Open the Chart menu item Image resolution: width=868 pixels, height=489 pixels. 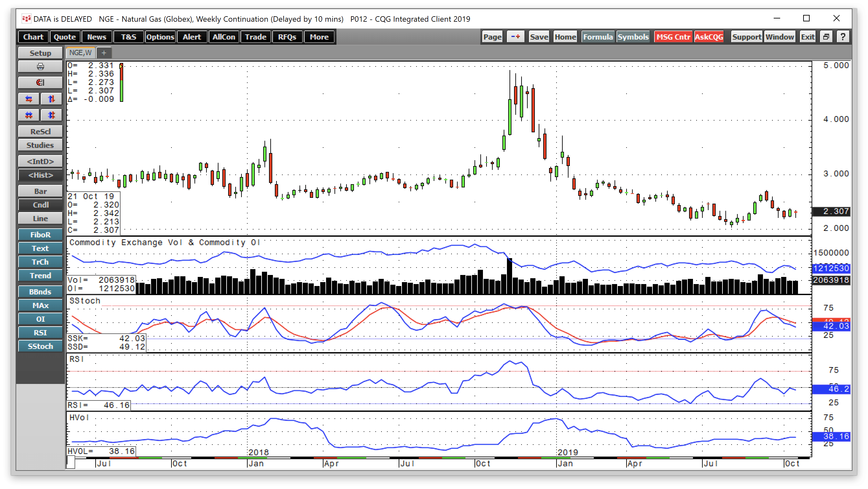[33, 37]
